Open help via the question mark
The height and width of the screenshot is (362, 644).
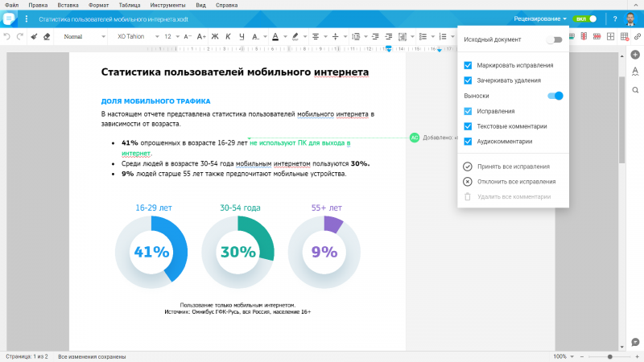click(615, 19)
